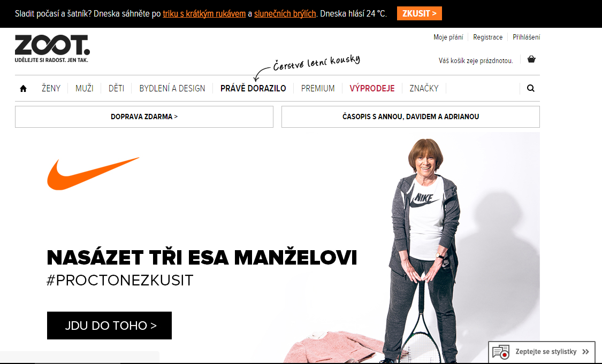Open the stylist chat icon

pos(501,352)
